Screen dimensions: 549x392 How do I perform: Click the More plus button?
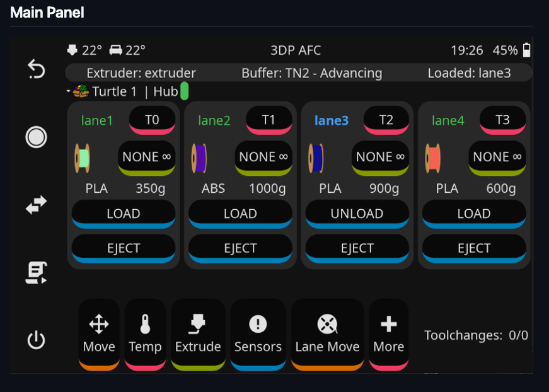[x=389, y=335]
